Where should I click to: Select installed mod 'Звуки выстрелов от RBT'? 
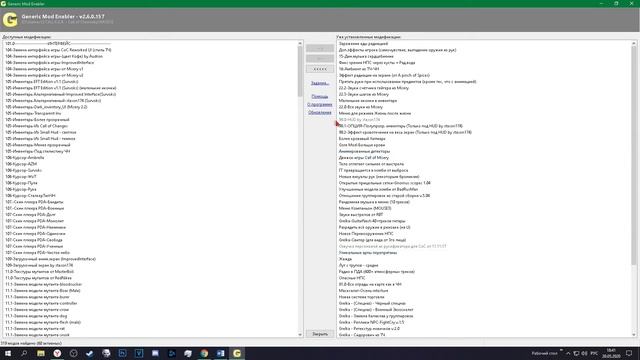[361, 214]
